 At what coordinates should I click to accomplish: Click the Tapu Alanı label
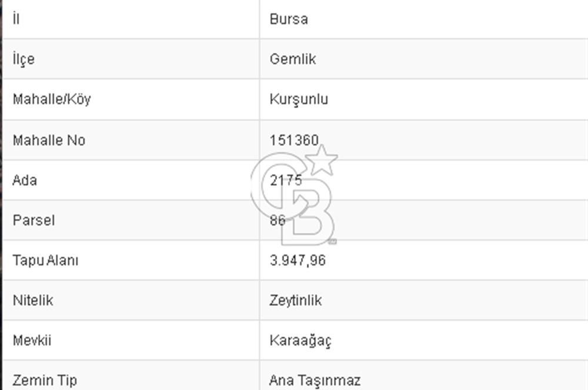click(x=45, y=260)
